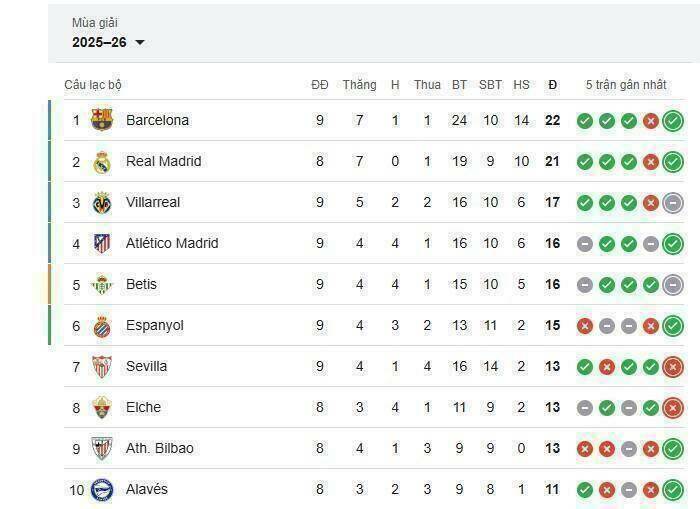Click the Villarreal club crest
The height and width of the screenshot is (509, 700).
pyautogui.click(x=102, y=202)
